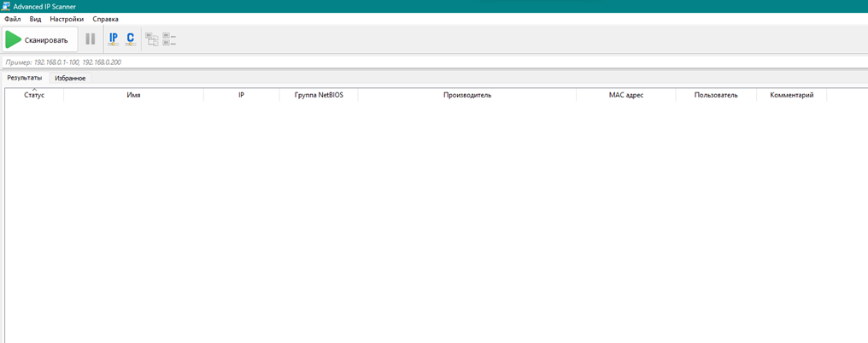Switch to the Результаты tab
868x343 pixels.
pyautogui.click(x=25, y=78)
